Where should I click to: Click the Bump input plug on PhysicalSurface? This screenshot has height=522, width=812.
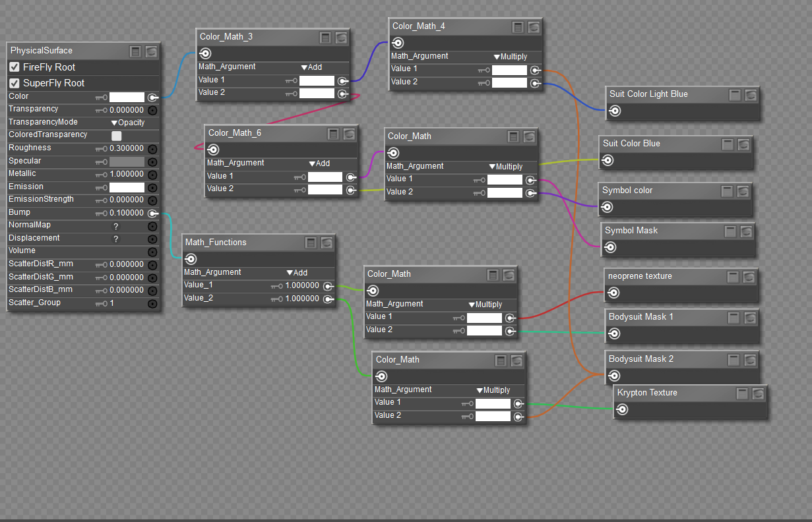(x=152, y=214)
